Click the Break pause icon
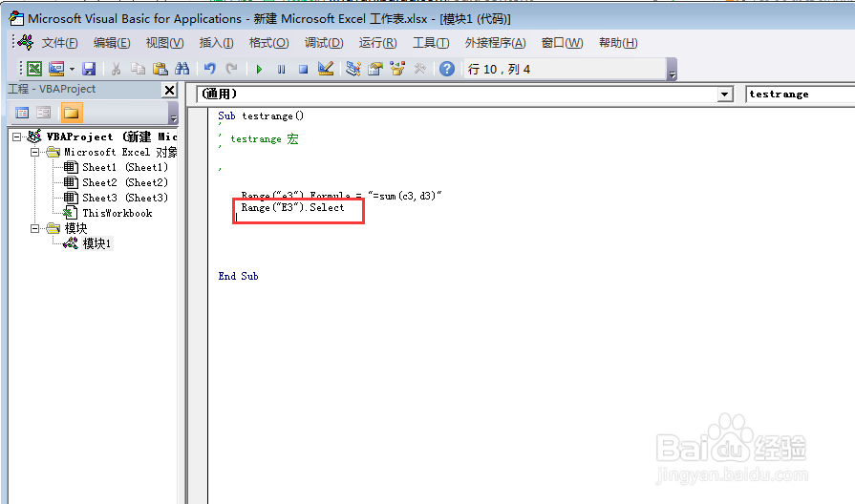The image size is (855, 504). (282, 69)
